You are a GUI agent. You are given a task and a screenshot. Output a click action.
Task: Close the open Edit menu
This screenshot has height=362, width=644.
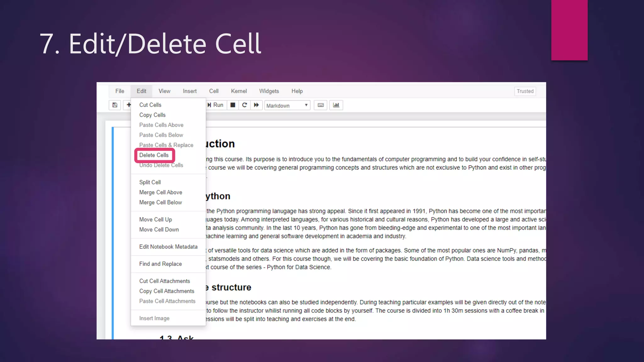pos(142,91)
